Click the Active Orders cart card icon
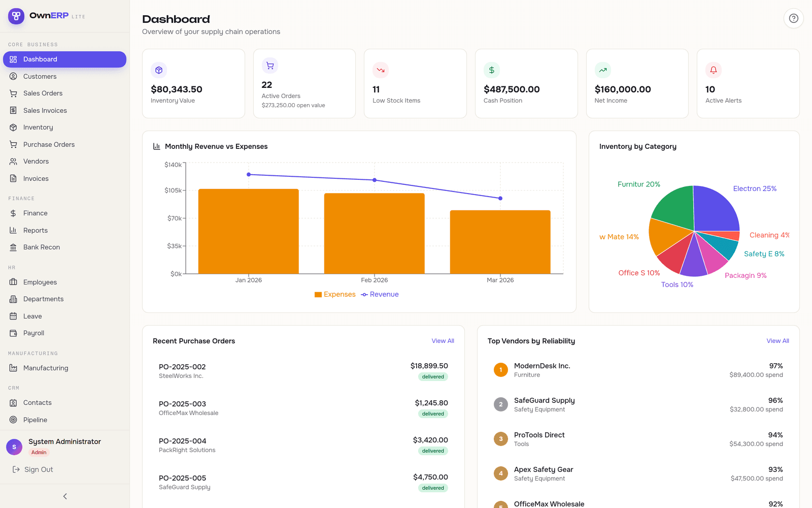The image size is (812, 508). [270, 66]
